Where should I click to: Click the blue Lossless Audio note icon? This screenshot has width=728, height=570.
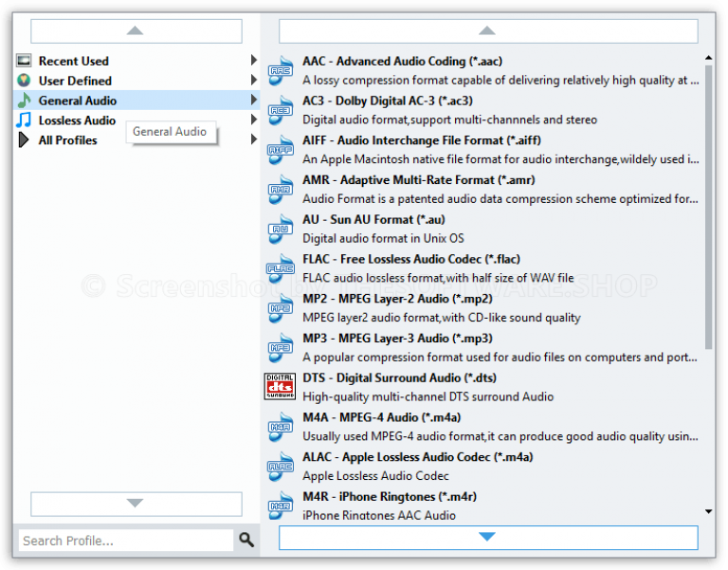point(24,120)
